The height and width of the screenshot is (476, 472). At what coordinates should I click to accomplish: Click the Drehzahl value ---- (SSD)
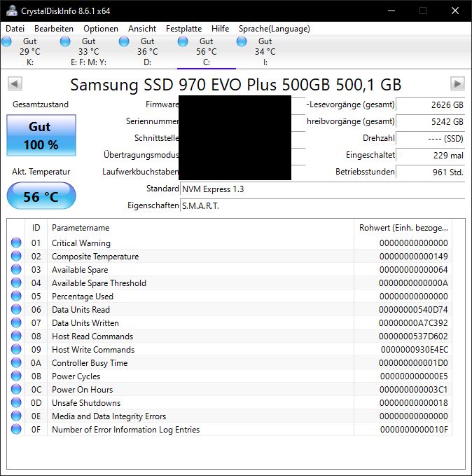tap(430, 139)
